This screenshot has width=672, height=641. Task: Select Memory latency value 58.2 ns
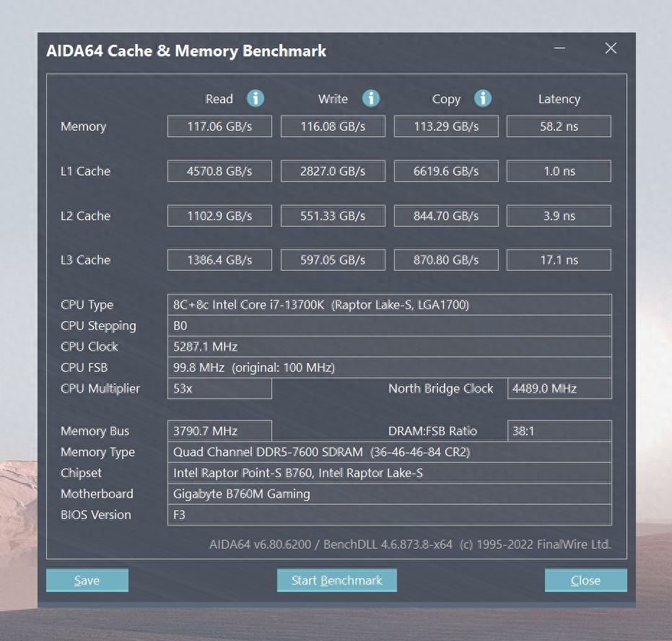(559, 126)
